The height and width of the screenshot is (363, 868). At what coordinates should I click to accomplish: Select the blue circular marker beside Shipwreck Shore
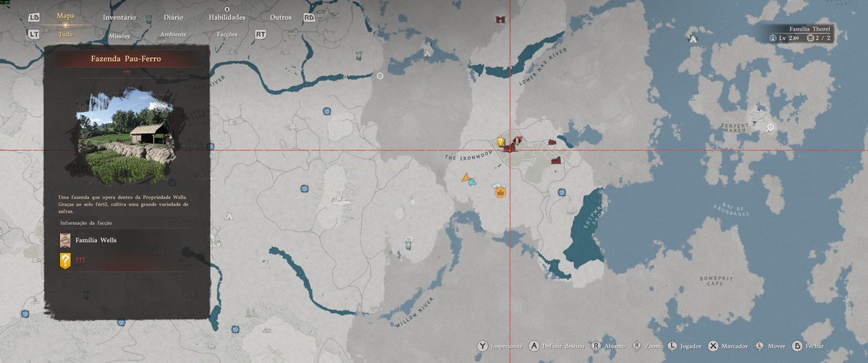(x=561, y=192)
